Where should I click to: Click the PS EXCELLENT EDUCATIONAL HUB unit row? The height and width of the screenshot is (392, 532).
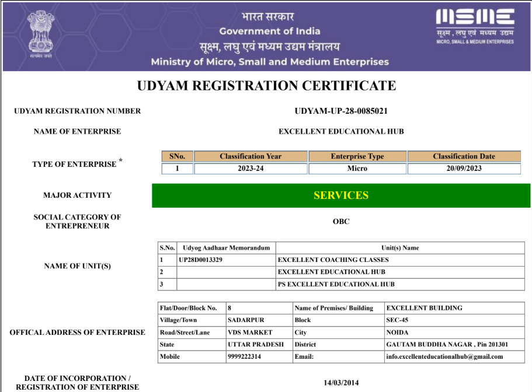pyautogui.click(x=336, y=284)
